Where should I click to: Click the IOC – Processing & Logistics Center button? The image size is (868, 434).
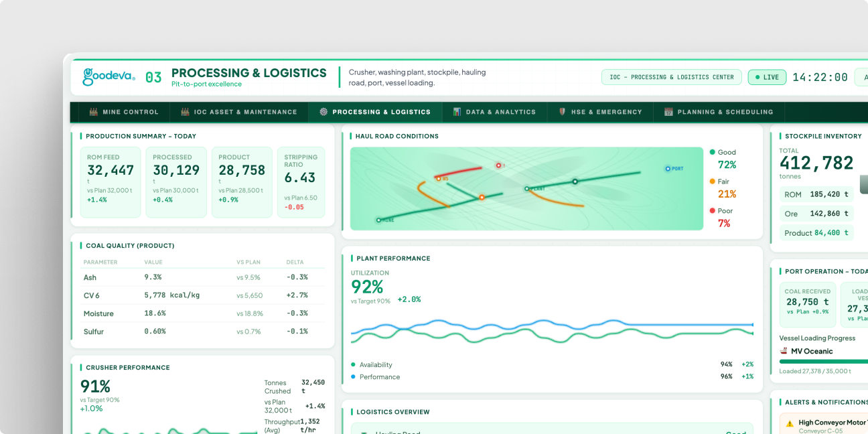(x=671, y=77)
